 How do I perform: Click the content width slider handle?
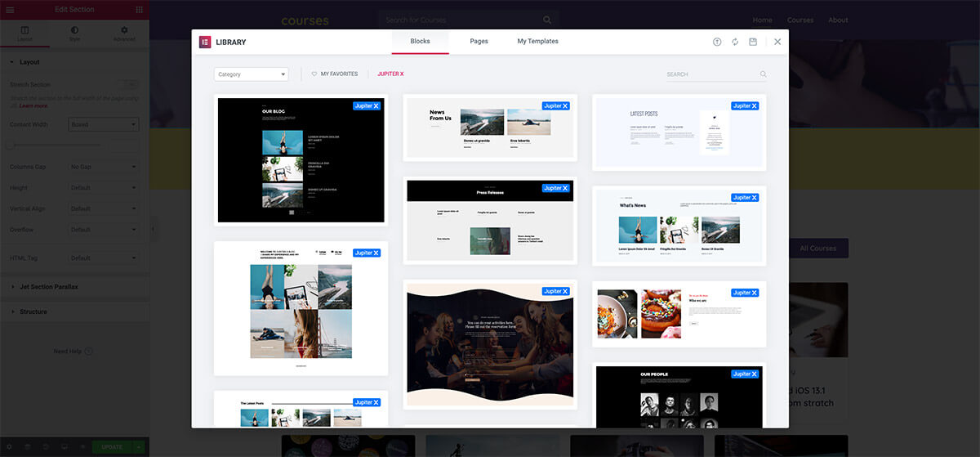[x=10, y=146]
